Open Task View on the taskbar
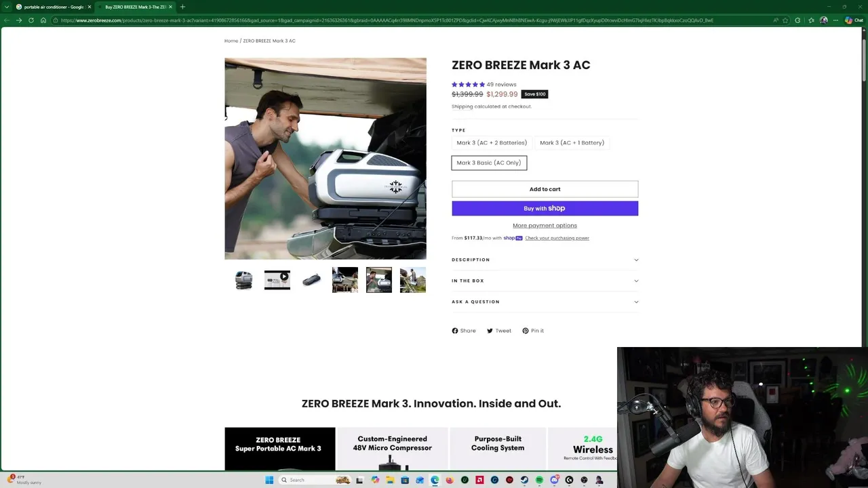This screenshot has height=488, width=868. (x=359, y=480)
